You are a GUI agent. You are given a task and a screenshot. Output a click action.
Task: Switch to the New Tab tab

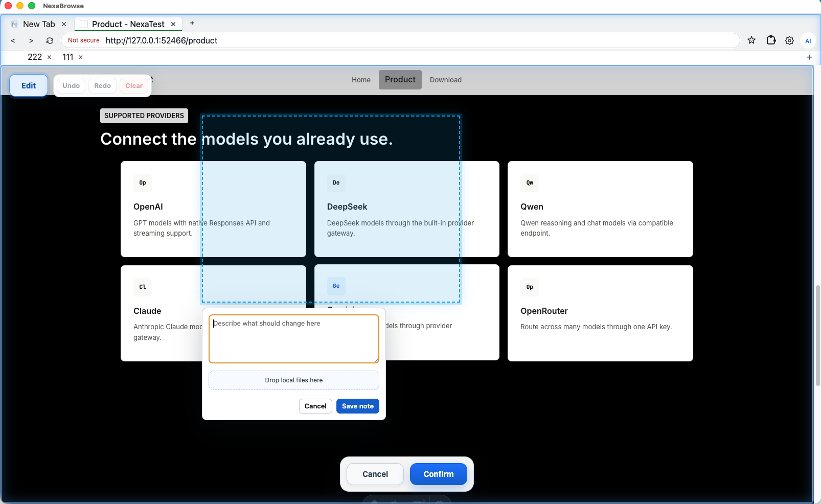pyautogui.click(x=39, y=24)
